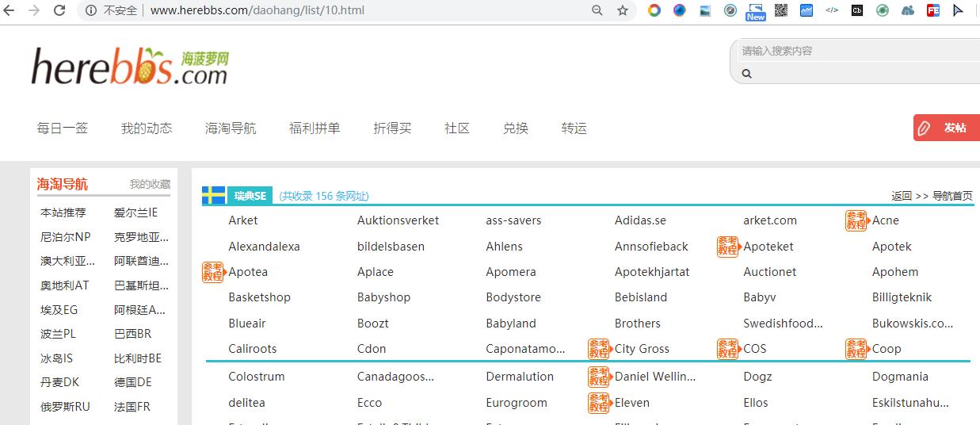Open the compass extension icon
Image resolution: width=980 pixels, height=425 pixels.
(x=730, y=10)
